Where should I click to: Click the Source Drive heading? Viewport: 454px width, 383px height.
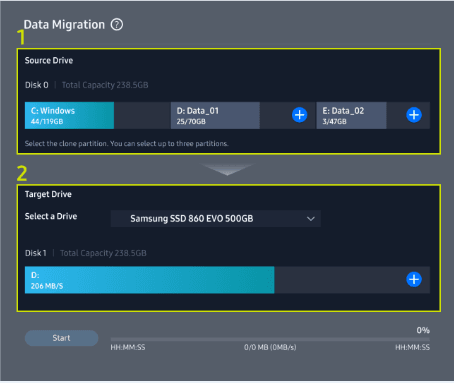49,60
